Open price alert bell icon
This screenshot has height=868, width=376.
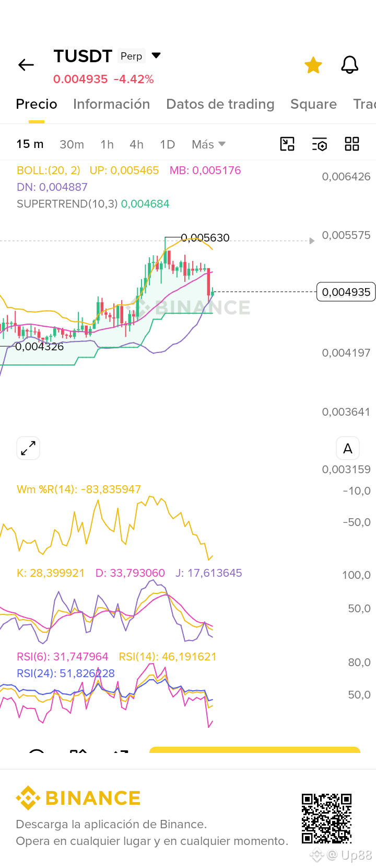pos(350,65)
